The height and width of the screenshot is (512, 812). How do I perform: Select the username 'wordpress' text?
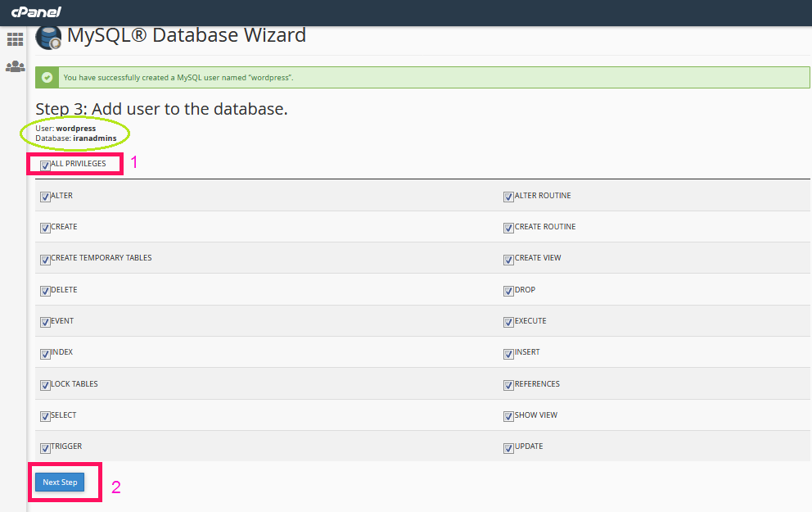coord(76,129)
